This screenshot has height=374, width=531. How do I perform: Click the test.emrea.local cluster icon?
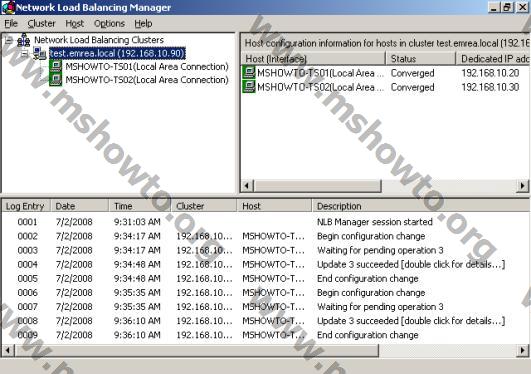click(40, 53)
